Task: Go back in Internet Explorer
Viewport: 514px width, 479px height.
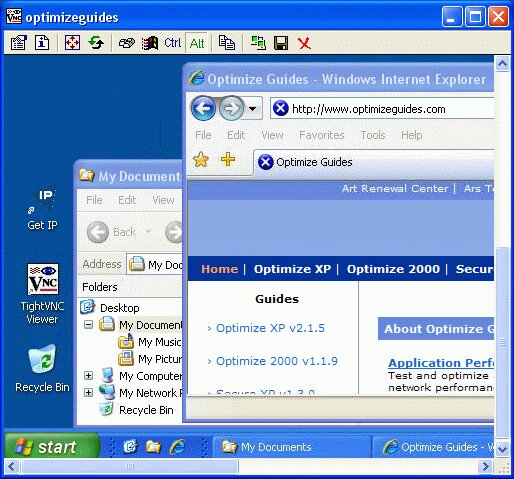Action: 203,108
